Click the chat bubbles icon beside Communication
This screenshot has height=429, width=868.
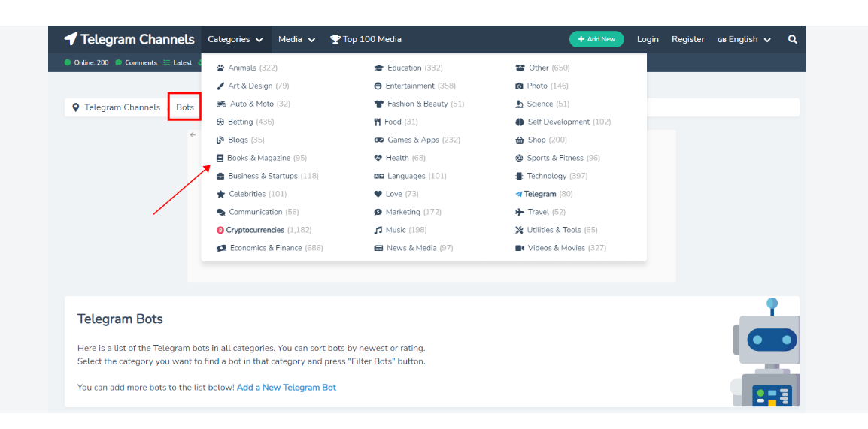[x=221, y=213]
